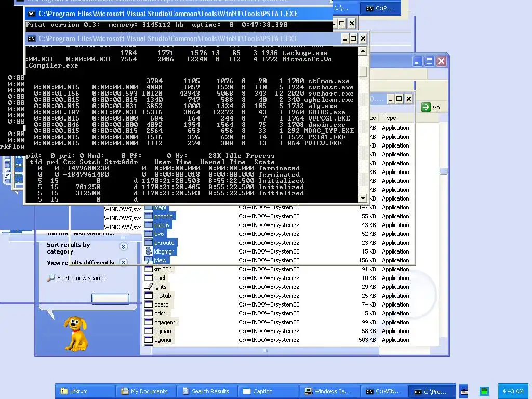Click the search results horizontal scrollbar

[x=265, y=351]
